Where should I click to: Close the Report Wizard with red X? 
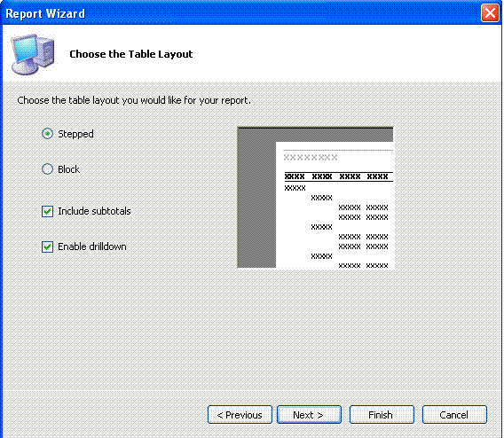tap(490, 13)
